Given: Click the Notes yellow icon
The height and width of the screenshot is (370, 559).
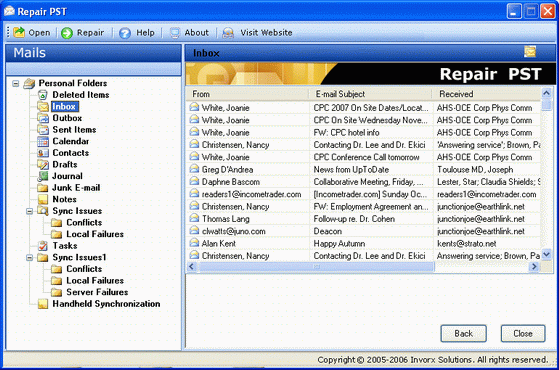Looking at the screenshot, I should (x=43, y=199).
